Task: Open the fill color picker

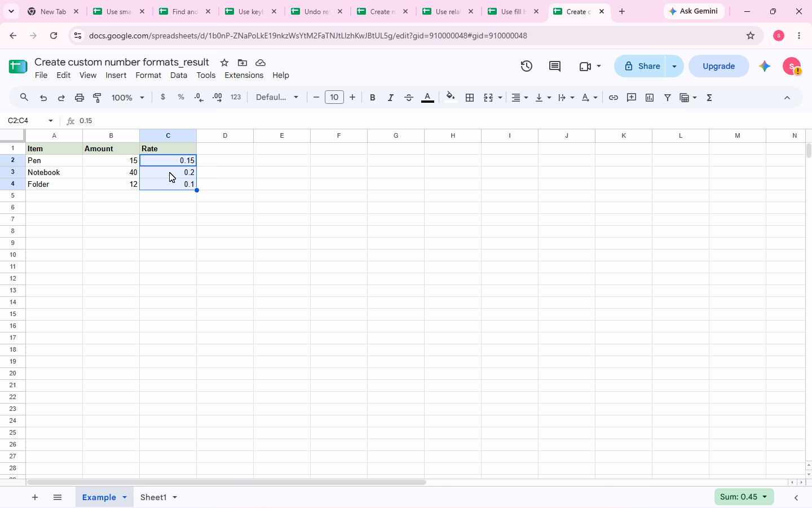Action: pyautogui.click(x=450, y=97)
